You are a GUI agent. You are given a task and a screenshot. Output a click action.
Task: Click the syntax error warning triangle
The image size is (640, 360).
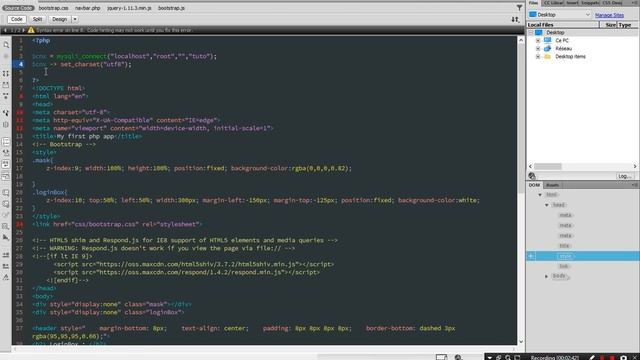tap(31, 30)
